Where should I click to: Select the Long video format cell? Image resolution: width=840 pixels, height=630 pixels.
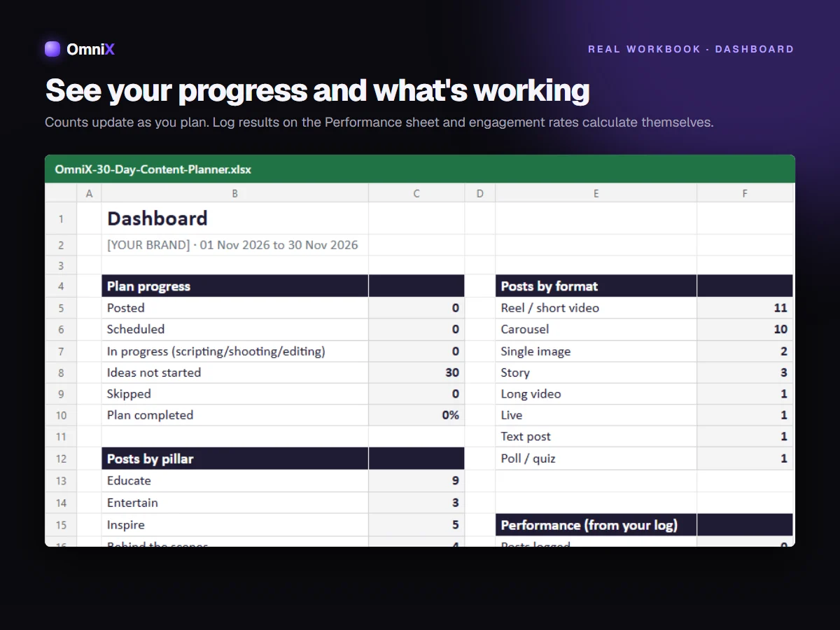pyautogui.click(x=596, y=393)
